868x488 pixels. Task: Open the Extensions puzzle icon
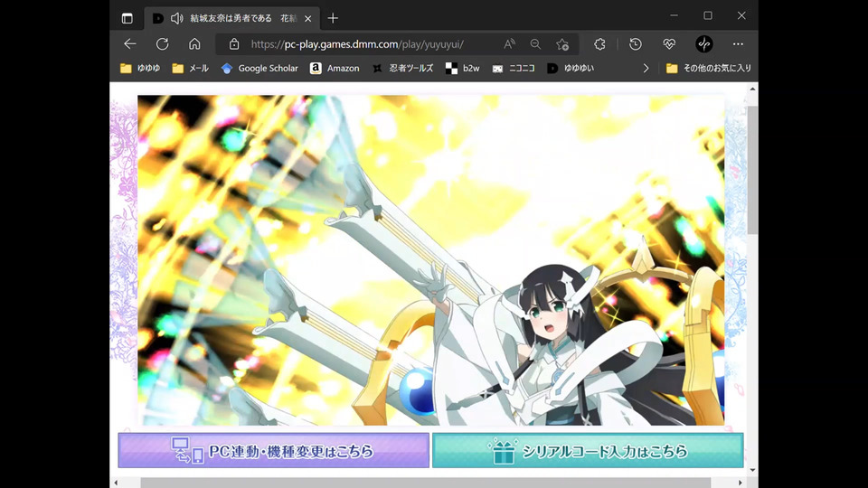point(599,43)
